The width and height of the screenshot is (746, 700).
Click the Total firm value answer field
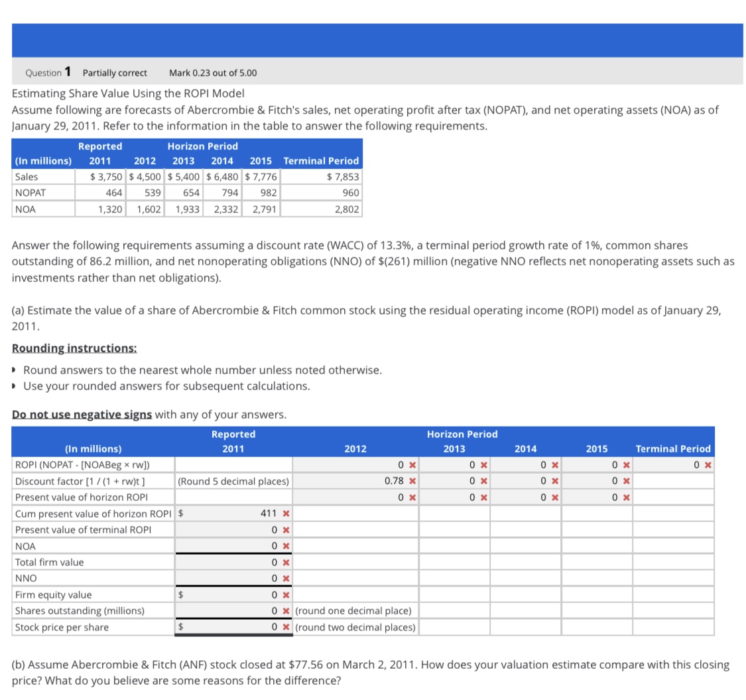[232, 561]
